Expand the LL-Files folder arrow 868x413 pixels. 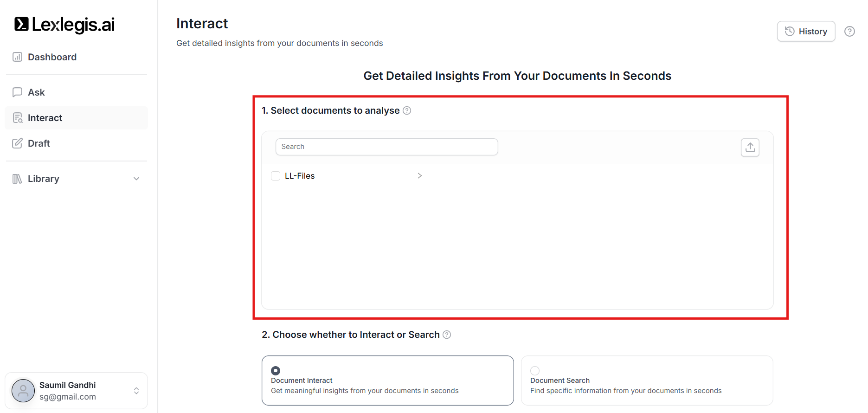[419, 176]
